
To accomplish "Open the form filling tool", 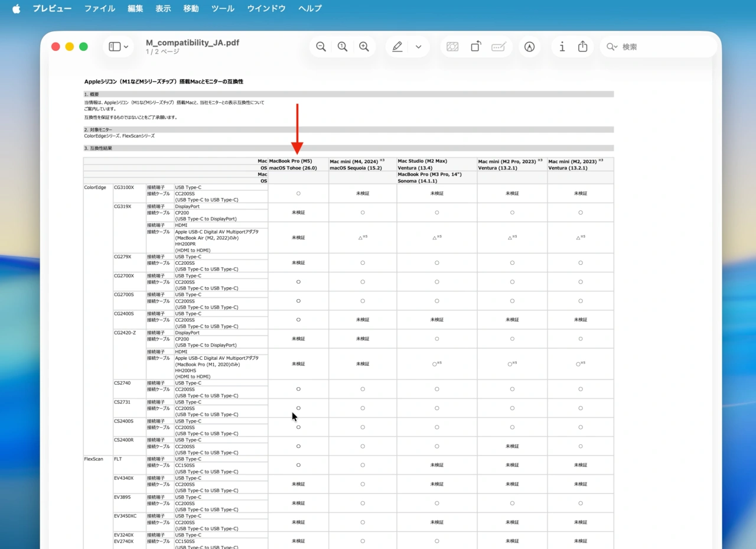I will coord(498,47).
